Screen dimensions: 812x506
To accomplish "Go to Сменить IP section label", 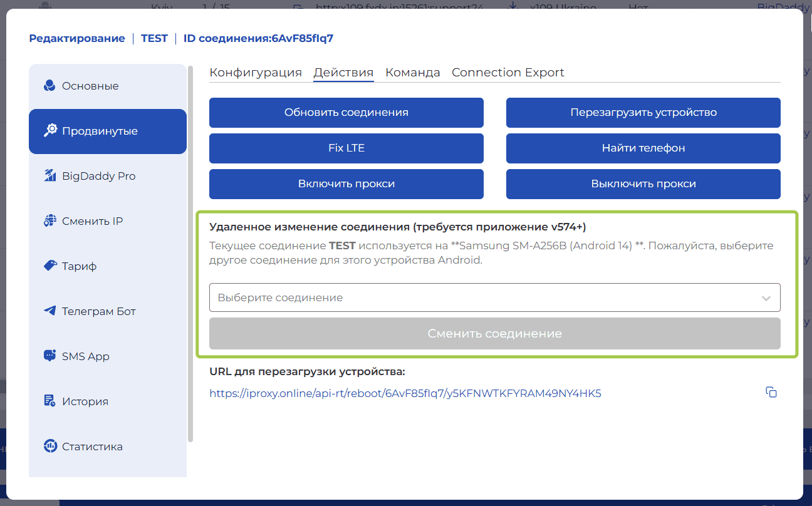I will coord(93,221).
